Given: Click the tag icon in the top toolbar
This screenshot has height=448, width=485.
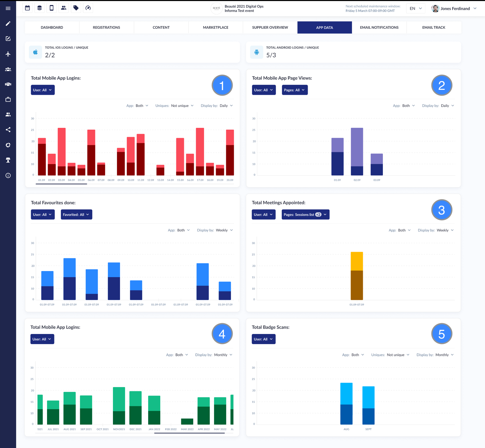Looking at the screenshot, I should click(76, 8).
